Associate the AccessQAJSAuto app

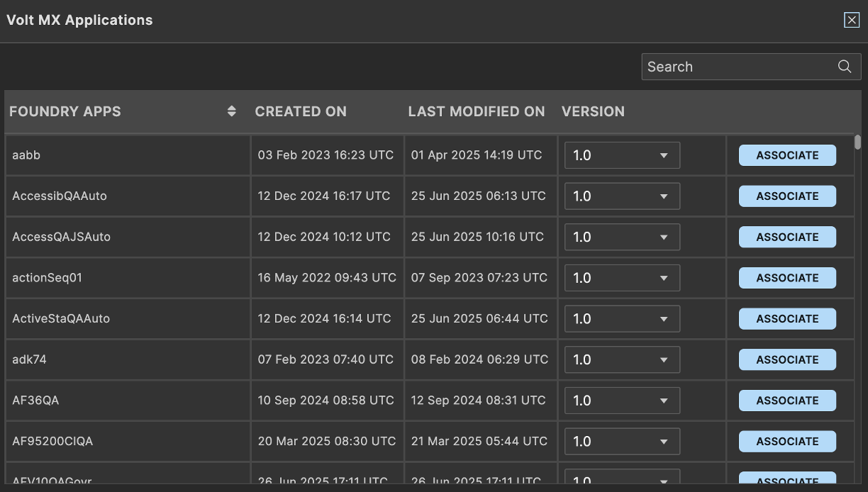[787, 237]
